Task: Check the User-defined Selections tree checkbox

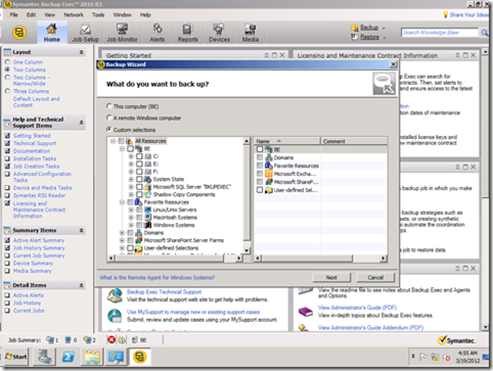Action: point(130,248)
